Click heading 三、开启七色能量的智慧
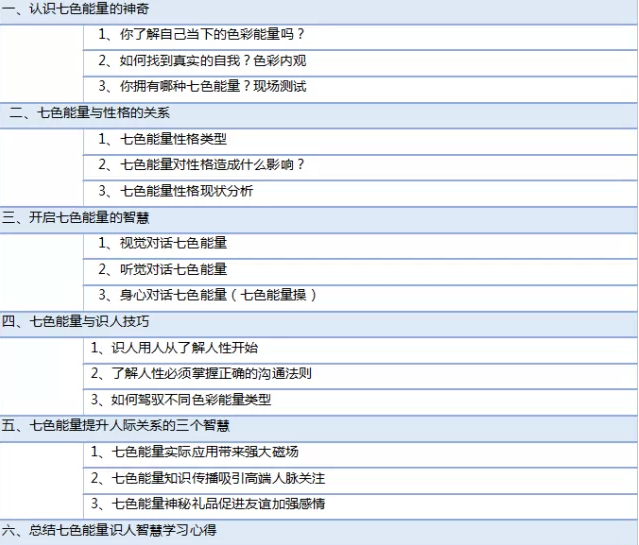639x545 pixels. pyautogui.click(x=319, y=220)
